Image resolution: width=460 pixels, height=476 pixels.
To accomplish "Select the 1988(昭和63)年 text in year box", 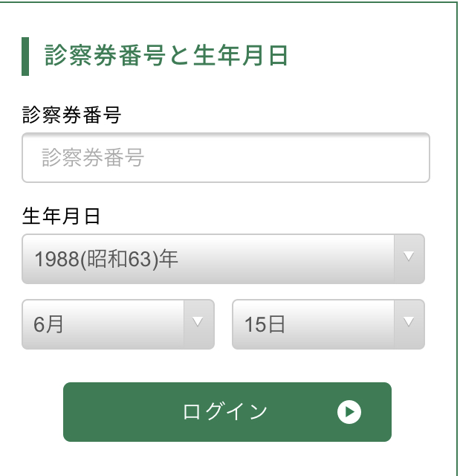I will 106,260.
